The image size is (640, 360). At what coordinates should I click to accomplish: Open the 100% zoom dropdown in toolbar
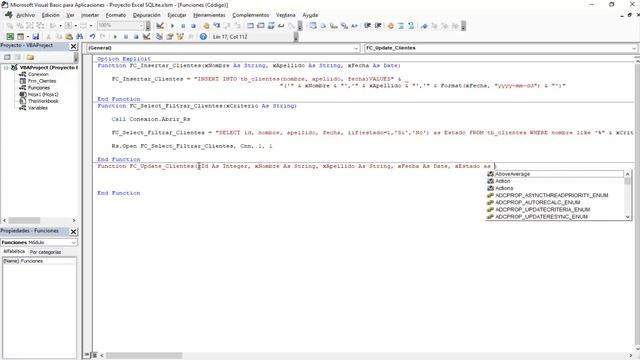click(141, 26)
